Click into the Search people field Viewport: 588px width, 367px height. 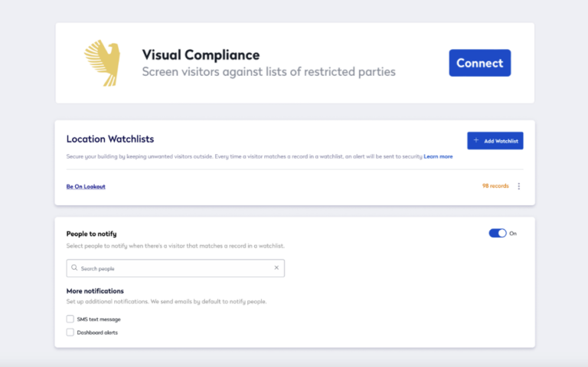[x=175, y=268]
